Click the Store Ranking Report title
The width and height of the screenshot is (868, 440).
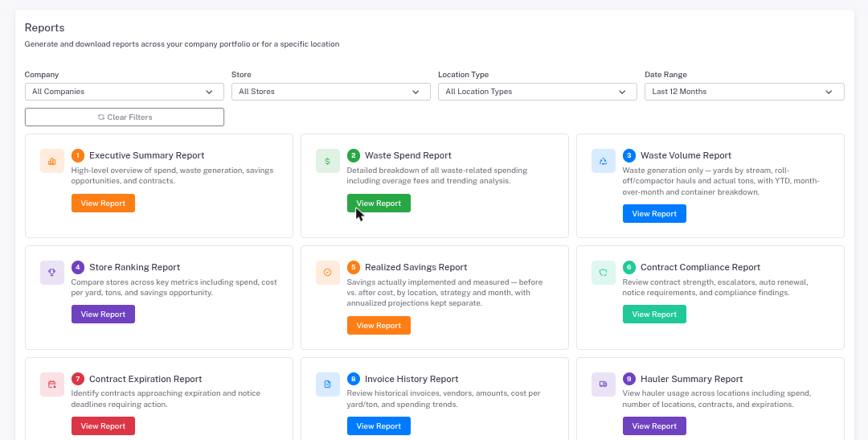[134, 267]
